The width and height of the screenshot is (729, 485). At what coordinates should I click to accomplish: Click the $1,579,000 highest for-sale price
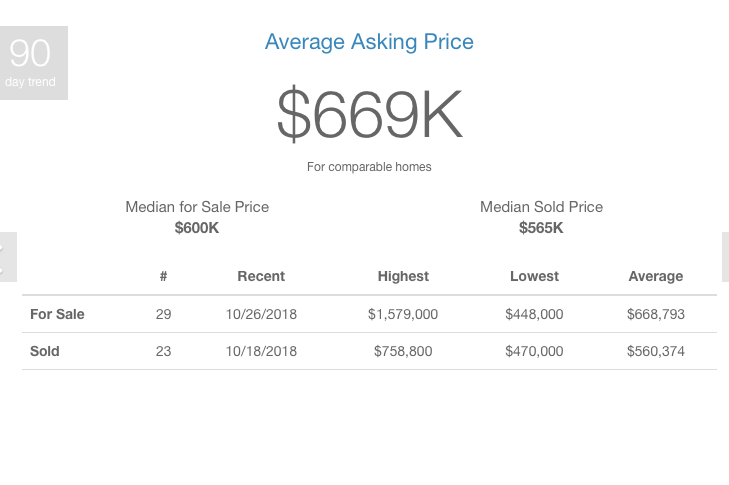click(403, 314)
